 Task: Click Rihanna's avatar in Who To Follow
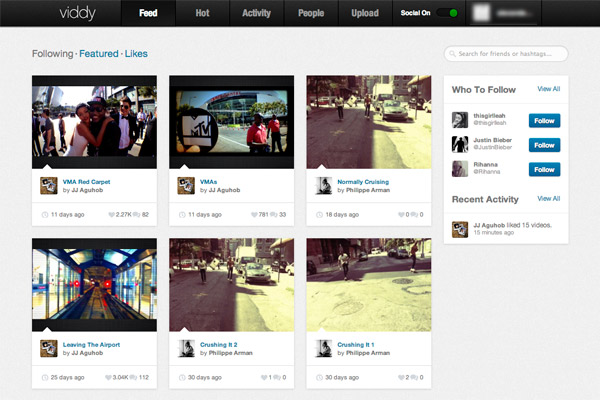[x=460, y=169]
